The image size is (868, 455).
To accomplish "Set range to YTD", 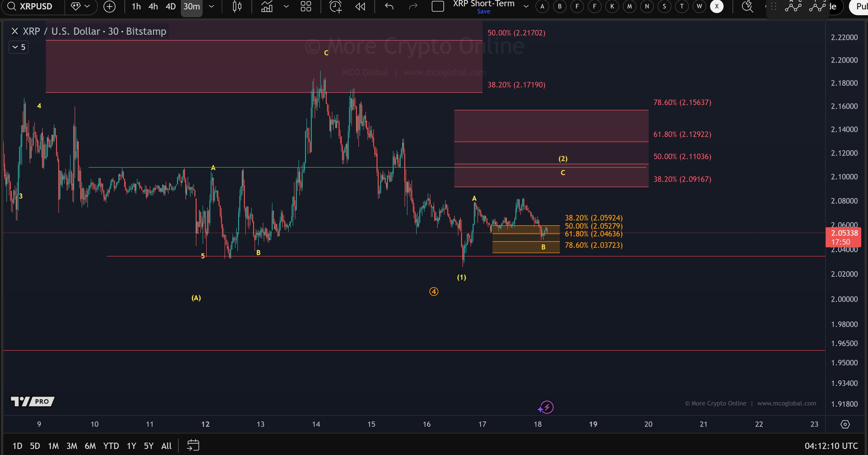I will click(111, 446).
